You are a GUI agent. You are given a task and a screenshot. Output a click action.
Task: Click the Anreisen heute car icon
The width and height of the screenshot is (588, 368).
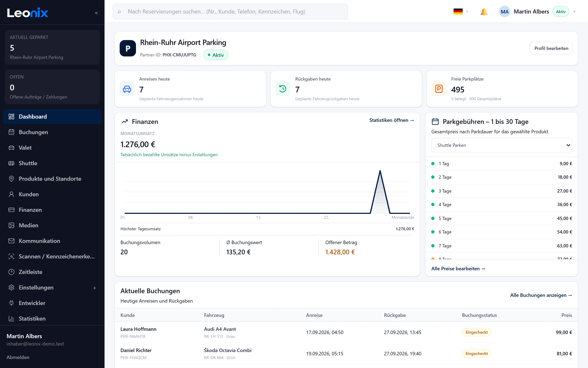(127, 89)
